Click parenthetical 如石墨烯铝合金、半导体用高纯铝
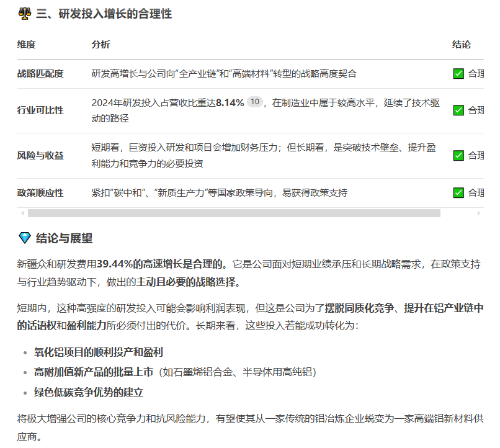The height and width of the screenshot is (448, 500). point(238,372)
